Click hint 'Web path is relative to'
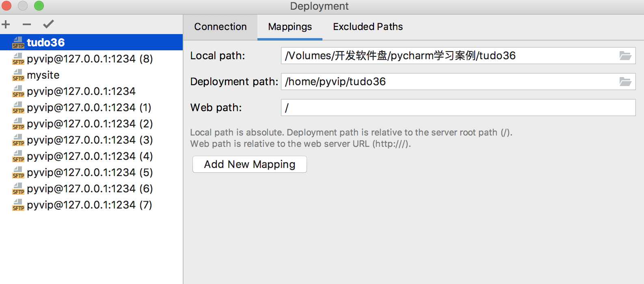 [x=238, y=144]
